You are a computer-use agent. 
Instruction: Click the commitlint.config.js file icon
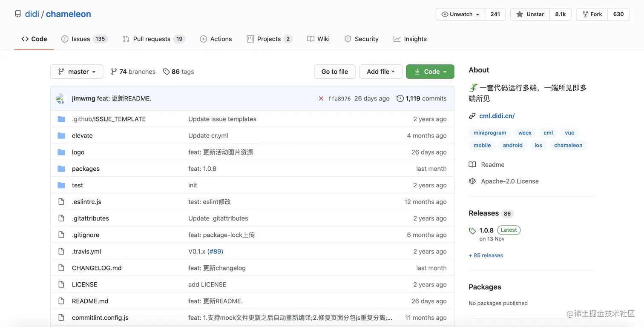tap(61, 318)
